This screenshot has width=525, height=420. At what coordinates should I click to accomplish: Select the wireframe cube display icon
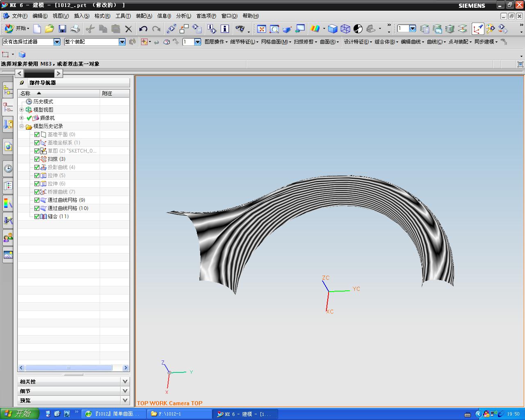click(345, 29)
